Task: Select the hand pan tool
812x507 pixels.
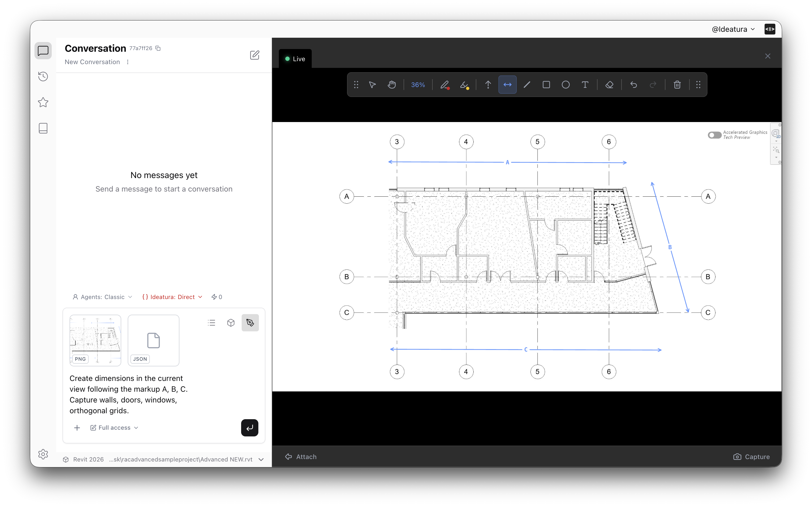Action: pyautogui.click(x=391, y=85)
